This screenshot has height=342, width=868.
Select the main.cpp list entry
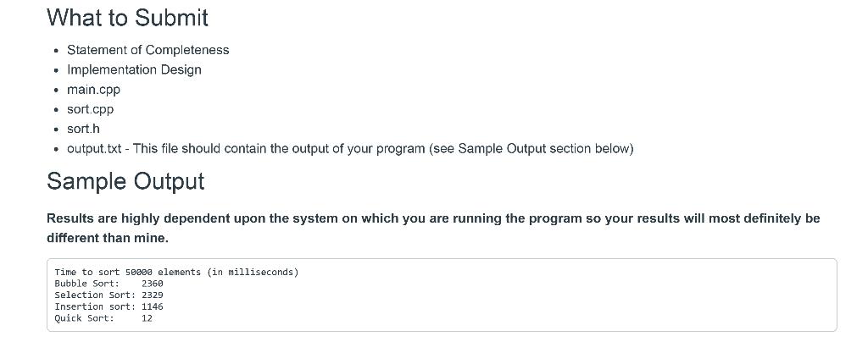(x=93, y=90)
